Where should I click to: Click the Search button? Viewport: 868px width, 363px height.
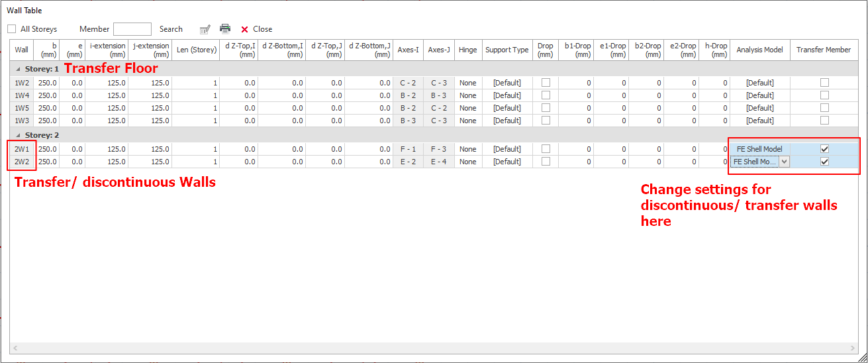click(171, 29)
